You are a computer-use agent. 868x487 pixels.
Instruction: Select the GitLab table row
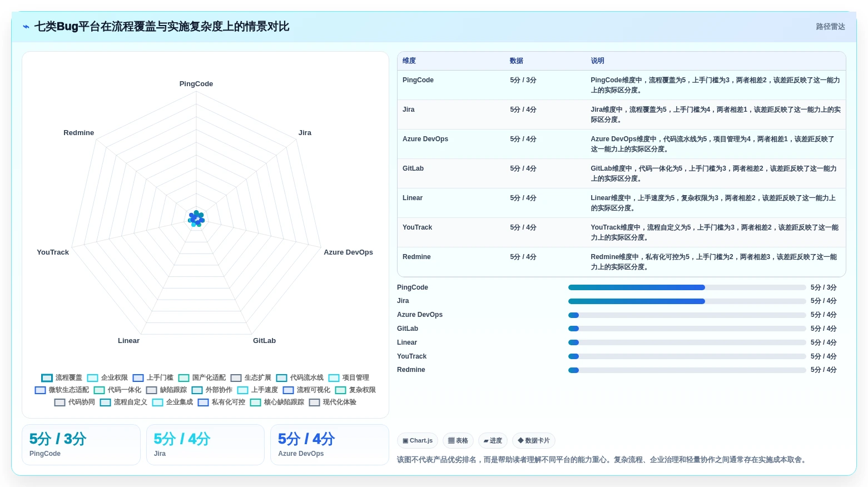pos(622,173)
